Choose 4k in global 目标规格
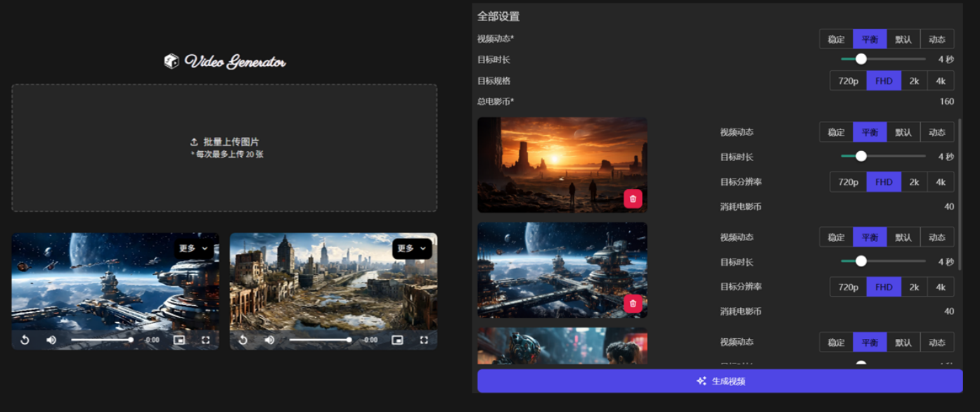Screen dimensions: 980x412 click(x=941, y=81)
